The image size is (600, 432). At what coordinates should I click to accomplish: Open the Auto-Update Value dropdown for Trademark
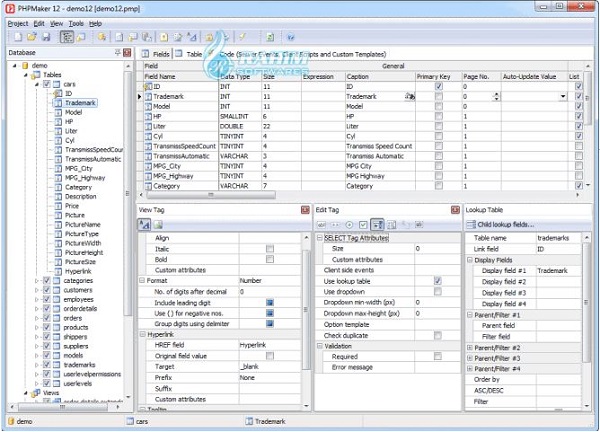coord(563,97)
